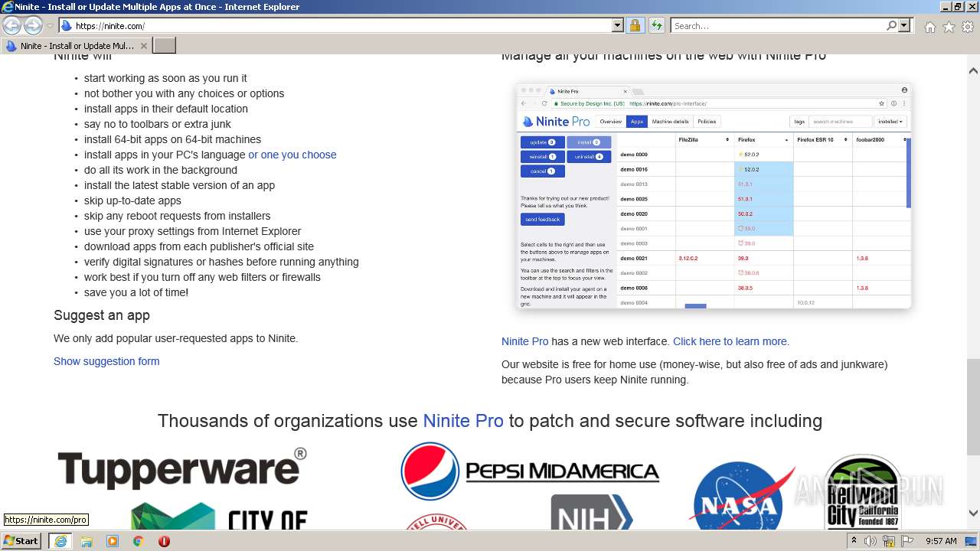This screenshot has height=551, width=980.
Task: Click 'skip up-to-date apps' list item
Action: pos(132,201)
